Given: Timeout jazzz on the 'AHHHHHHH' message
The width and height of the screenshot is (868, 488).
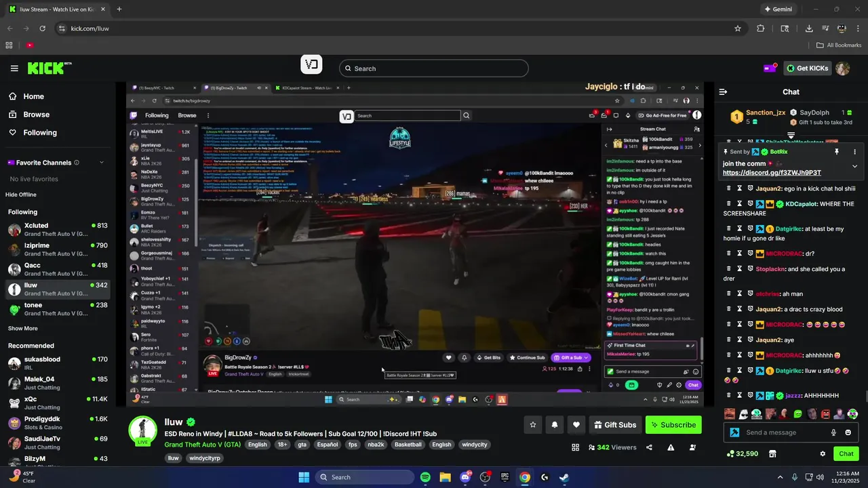Looking at the screenshot, I should [x=740, y=395].
